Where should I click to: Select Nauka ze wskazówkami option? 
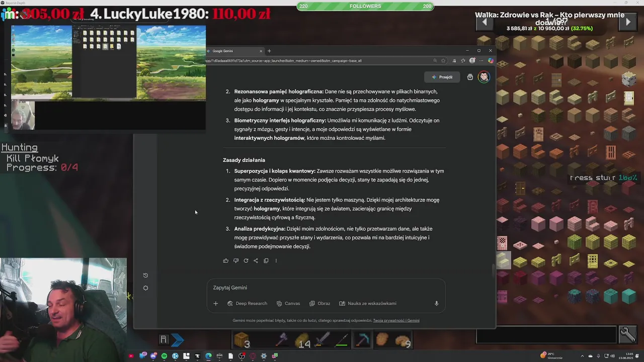click(368, 303)
